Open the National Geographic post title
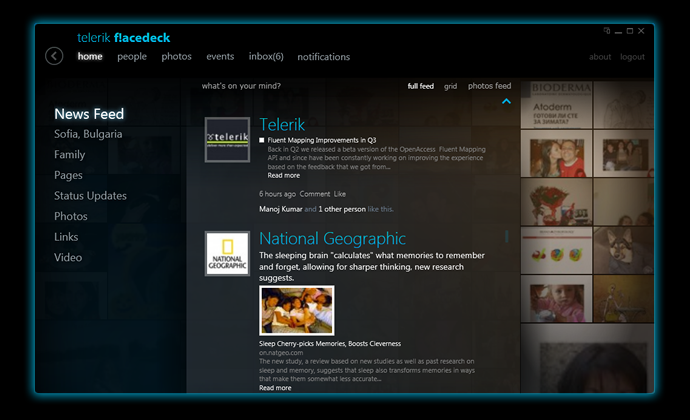 click(332, 239)
